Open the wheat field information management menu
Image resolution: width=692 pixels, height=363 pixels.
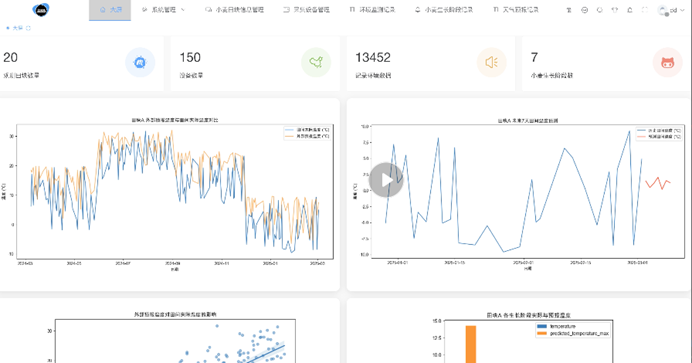(234, 10)
